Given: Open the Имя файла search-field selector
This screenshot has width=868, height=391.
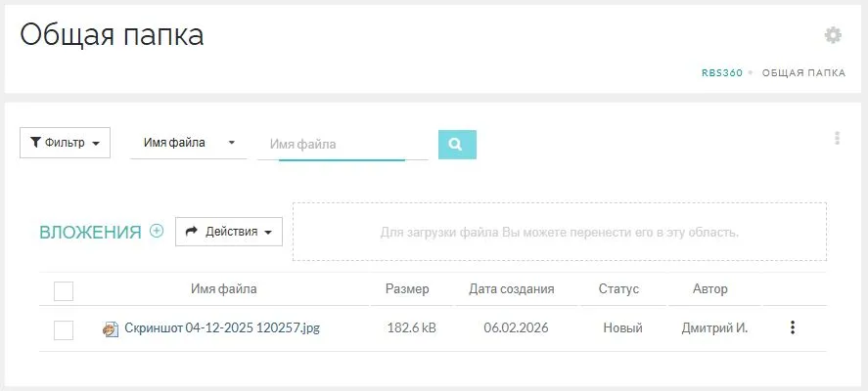Looking at the screenshot, I should pos(188,143).
